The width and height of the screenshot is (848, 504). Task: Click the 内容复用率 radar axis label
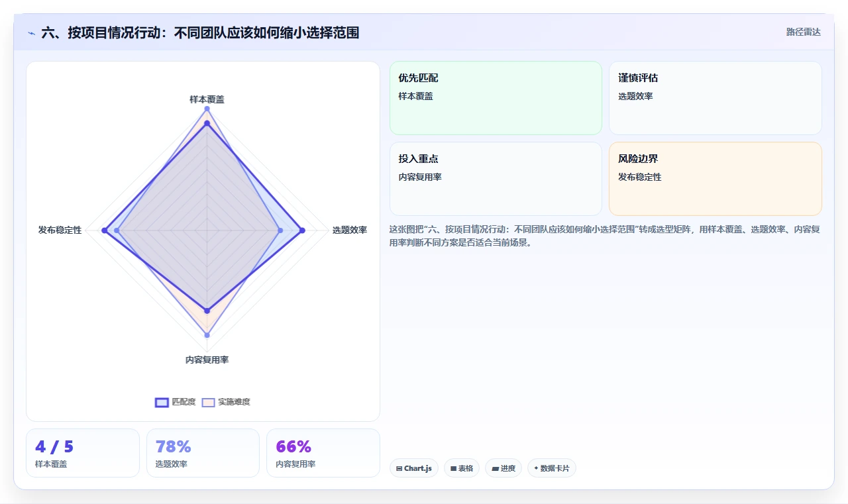(207, 360)
